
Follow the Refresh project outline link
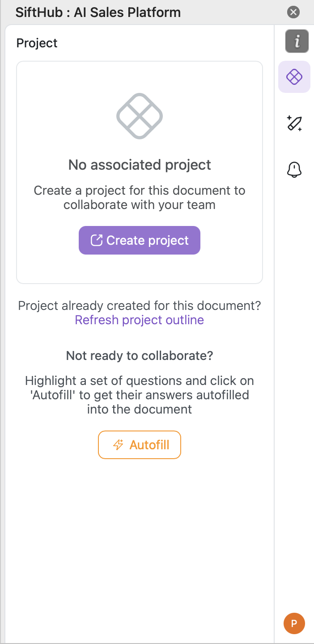pyautogui.click(x=140, y=320)
